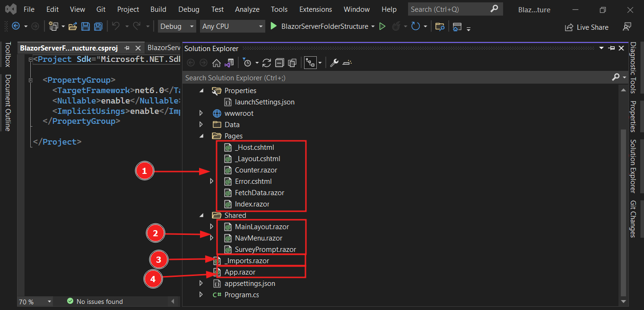Click the Send Feedback icon at top right

627,27
